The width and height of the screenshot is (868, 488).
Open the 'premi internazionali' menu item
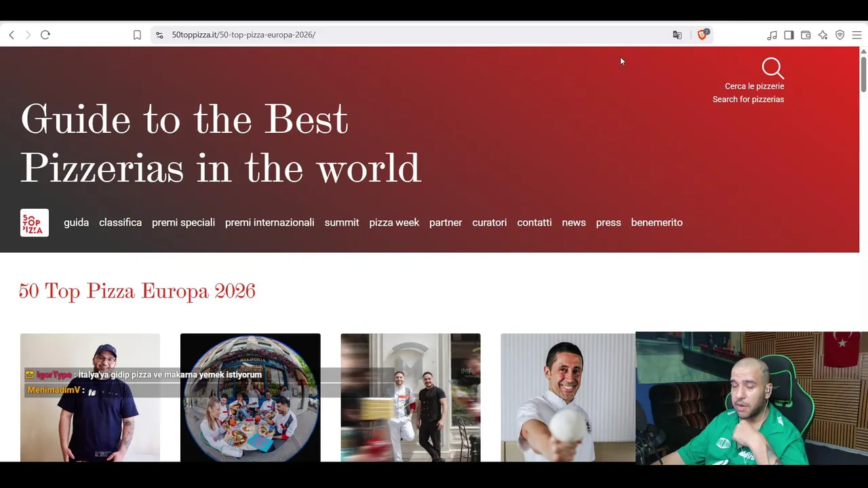point(269,222)
